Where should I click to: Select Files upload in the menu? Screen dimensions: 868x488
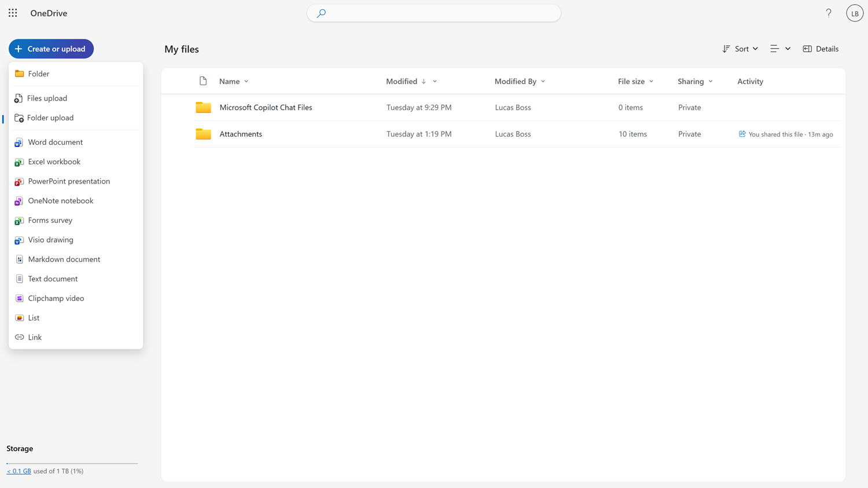(47, 98)
